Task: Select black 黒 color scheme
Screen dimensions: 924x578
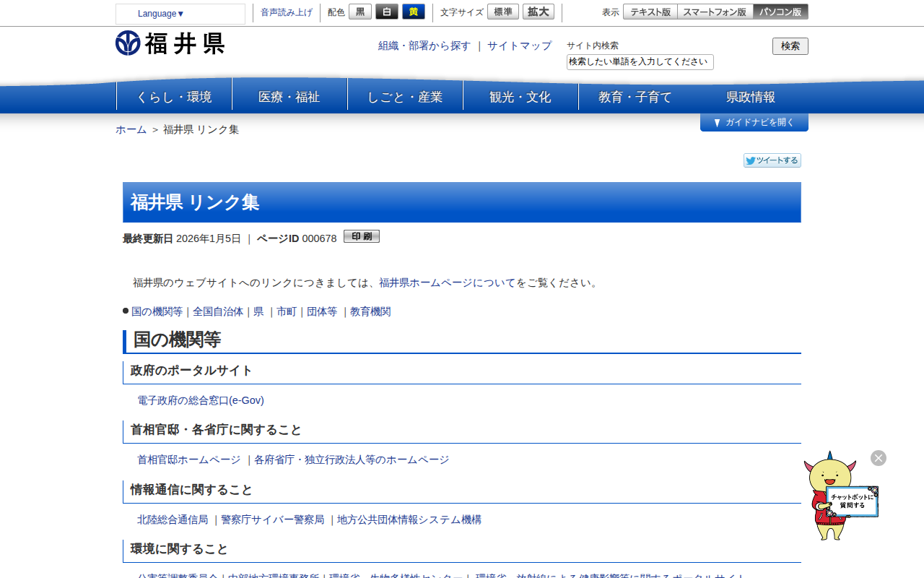Action: pos(360,12)
